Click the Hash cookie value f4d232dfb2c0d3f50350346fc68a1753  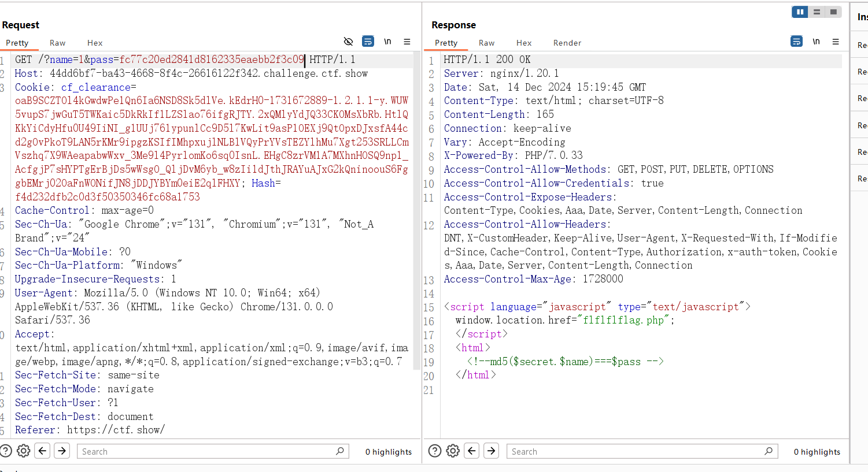108,196
